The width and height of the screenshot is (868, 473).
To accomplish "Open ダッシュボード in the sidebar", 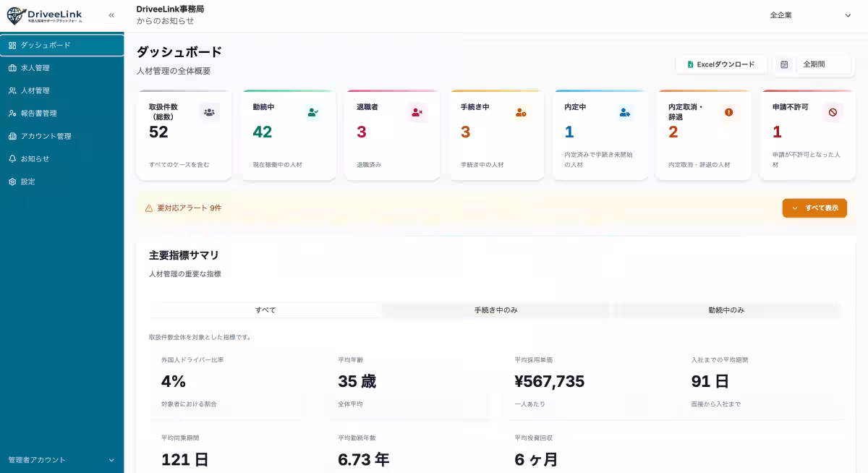I will (x=62, y=46).
